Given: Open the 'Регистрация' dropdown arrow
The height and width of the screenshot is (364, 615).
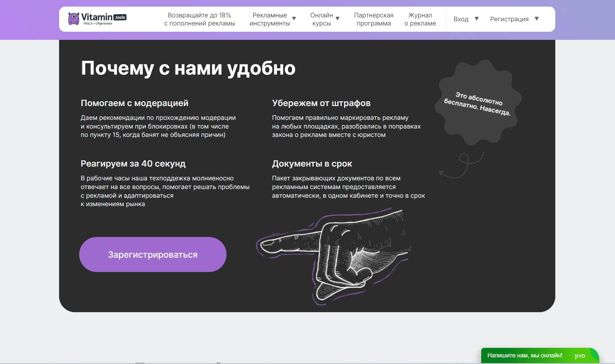Looking at the screenshot, I should pos(537,19).
